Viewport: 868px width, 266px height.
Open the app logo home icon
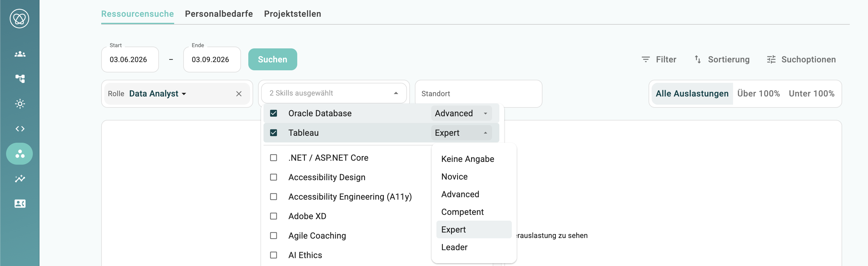(19, 19)
